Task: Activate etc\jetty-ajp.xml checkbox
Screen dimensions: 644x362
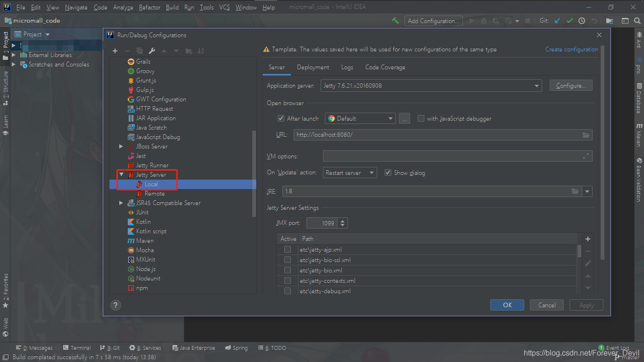Action: pyautogui.click(x=288, y=249)
